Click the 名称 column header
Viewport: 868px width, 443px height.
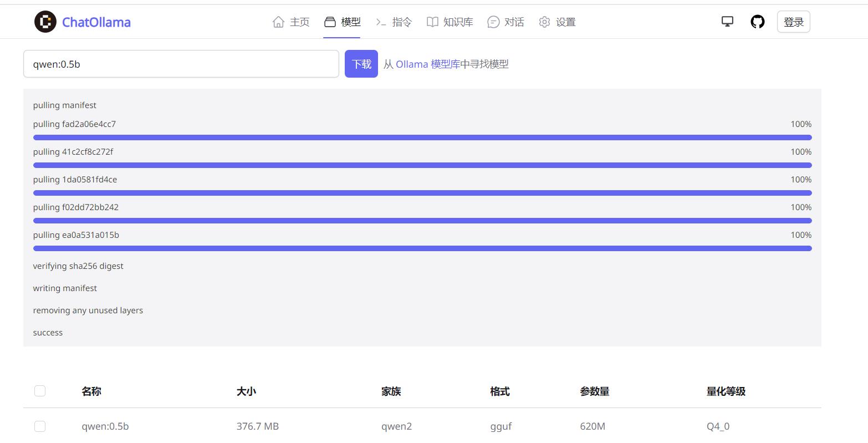tap(91, 391)
